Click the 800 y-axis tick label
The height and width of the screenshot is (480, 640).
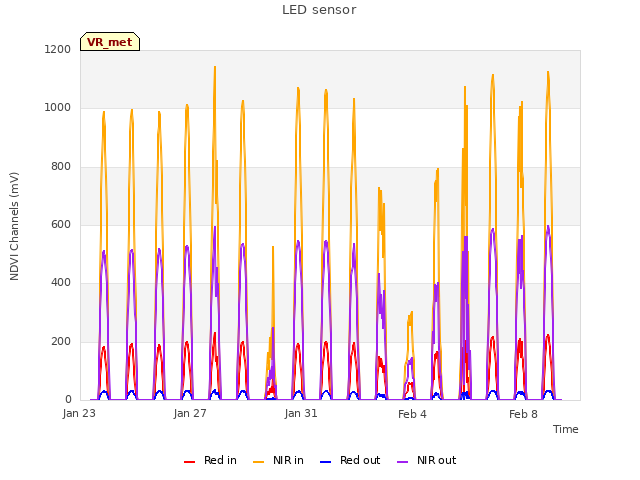61,167
